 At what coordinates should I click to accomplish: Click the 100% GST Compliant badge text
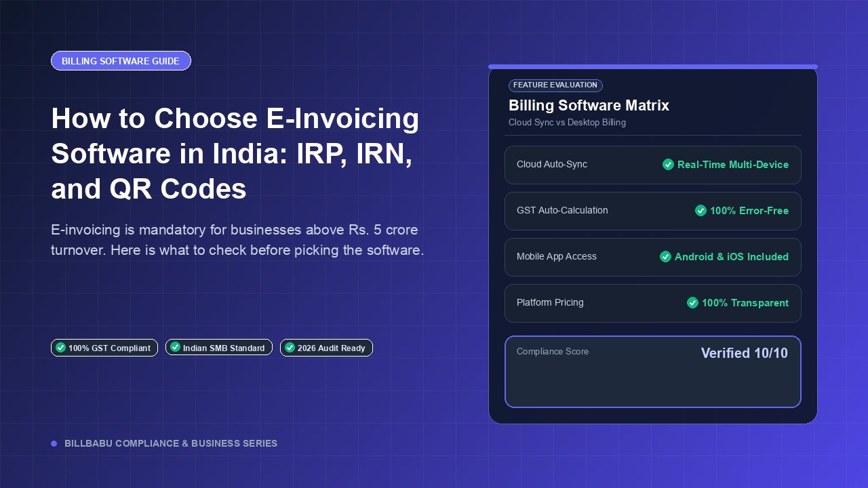(x=109, y=348)
